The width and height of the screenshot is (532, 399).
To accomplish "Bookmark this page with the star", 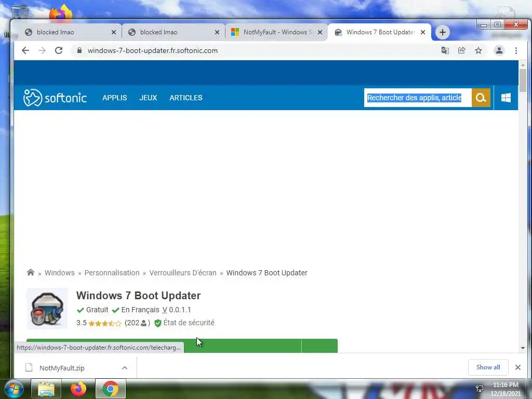I will [478, 50].
